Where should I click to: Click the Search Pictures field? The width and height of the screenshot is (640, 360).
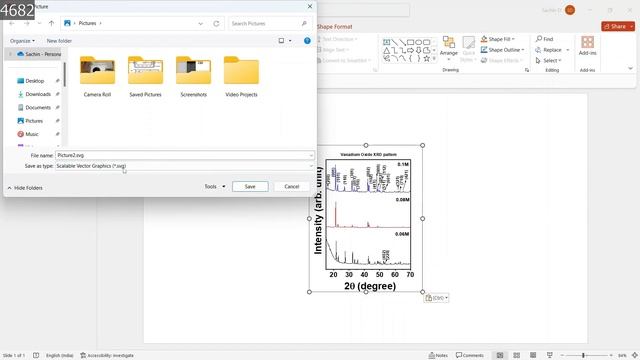pyautogui.click(x=269, y=24)
